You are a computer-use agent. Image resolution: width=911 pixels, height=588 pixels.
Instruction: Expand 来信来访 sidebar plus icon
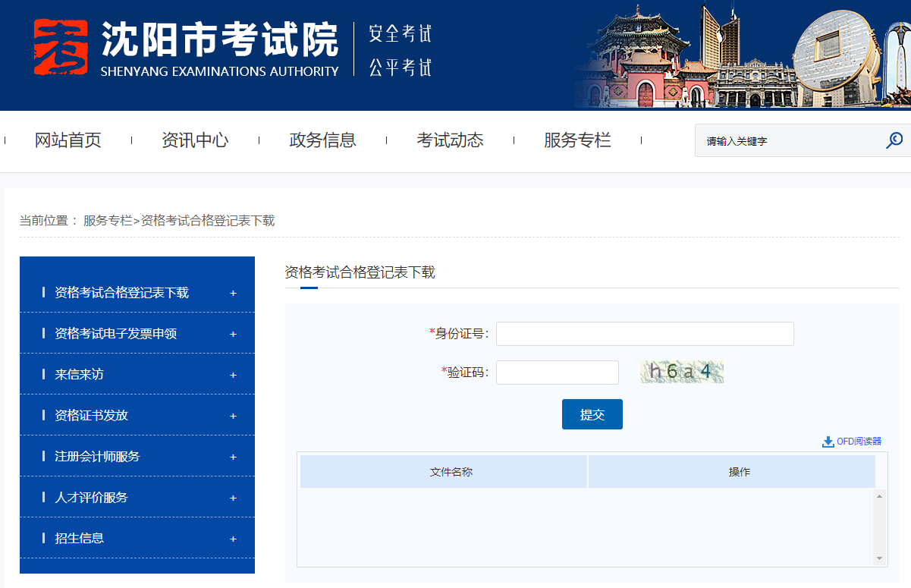pyautogui.click(x=233, y=375)
